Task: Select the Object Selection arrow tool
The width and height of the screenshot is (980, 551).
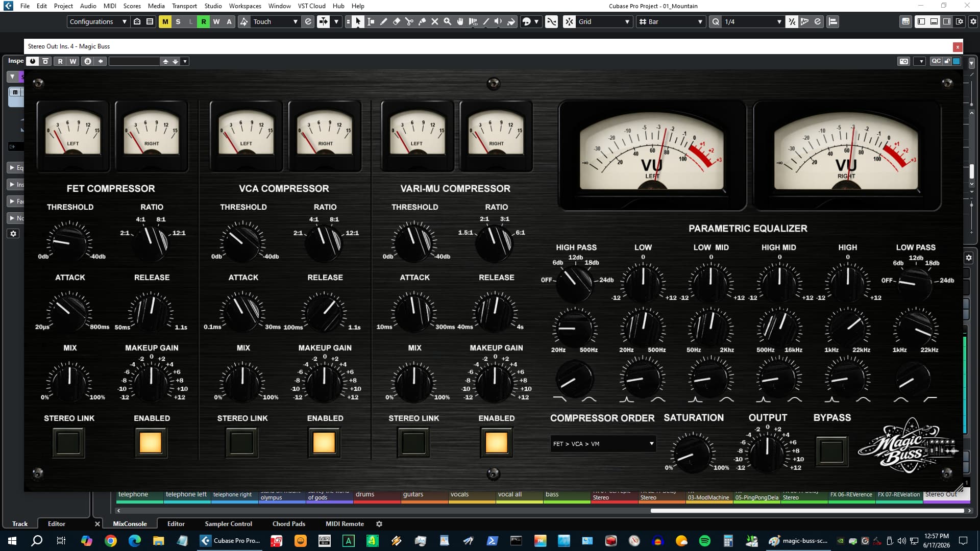Action: click(x=358, y=21)
